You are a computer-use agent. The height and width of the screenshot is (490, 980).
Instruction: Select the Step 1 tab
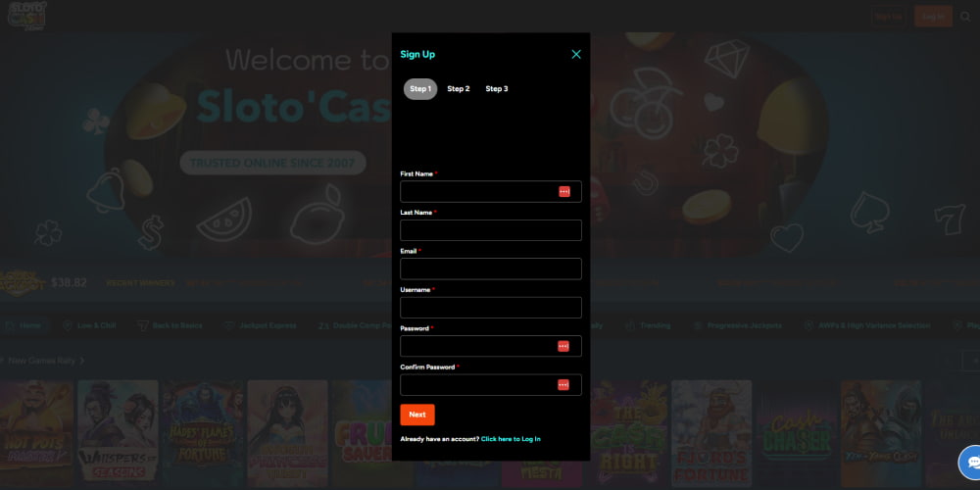(x=420, y=89)
